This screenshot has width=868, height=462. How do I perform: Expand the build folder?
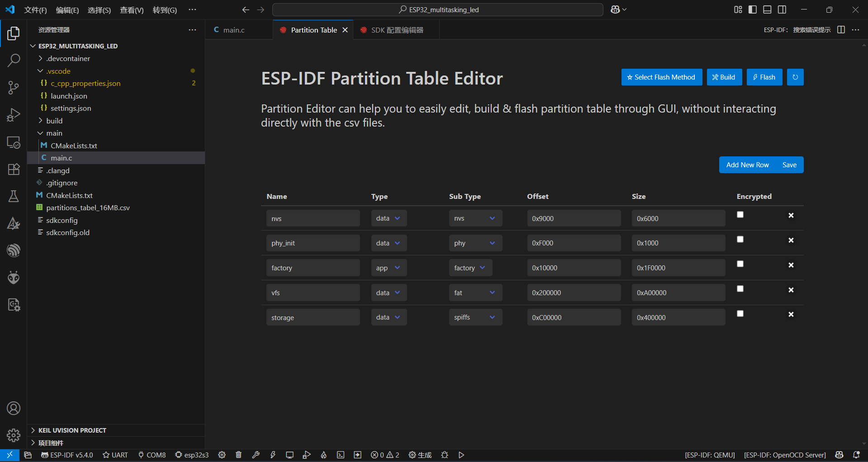pyautogui.click(x=54, y=121)
